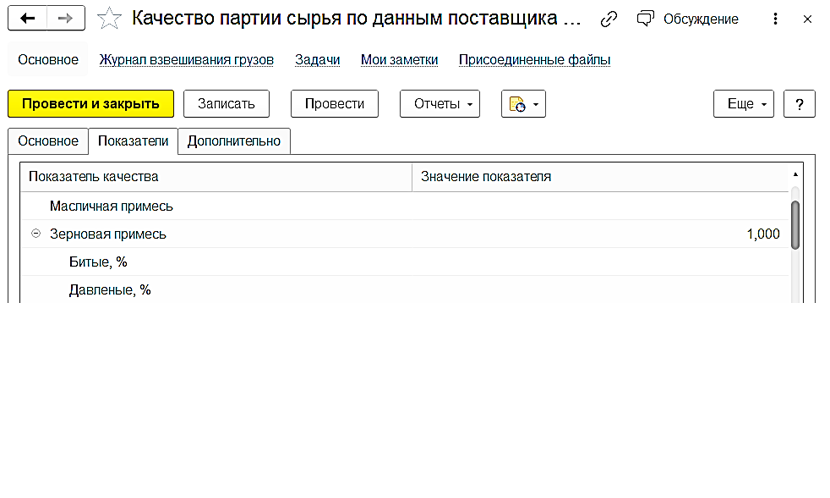Open the Еще dropdown menu
Screen dimensions: 830x498
[743, 104]
